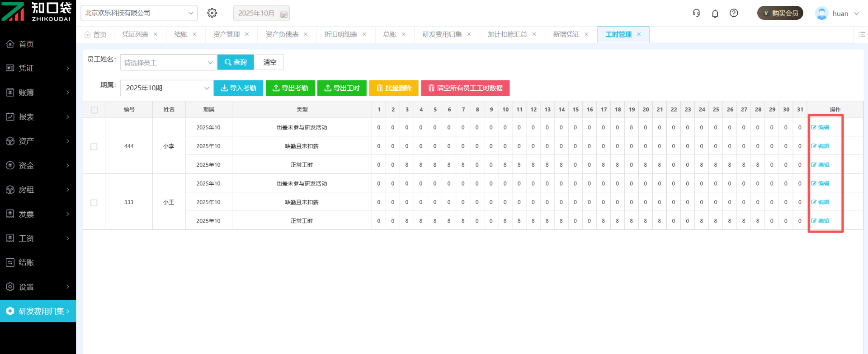Click the ZHIKOUDAI logo
868x354 pixels.
37,11
